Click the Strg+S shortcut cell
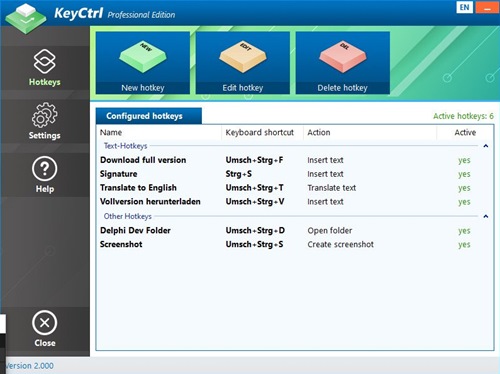Screen dimensions: 500x374 click(x=239, y=174)
